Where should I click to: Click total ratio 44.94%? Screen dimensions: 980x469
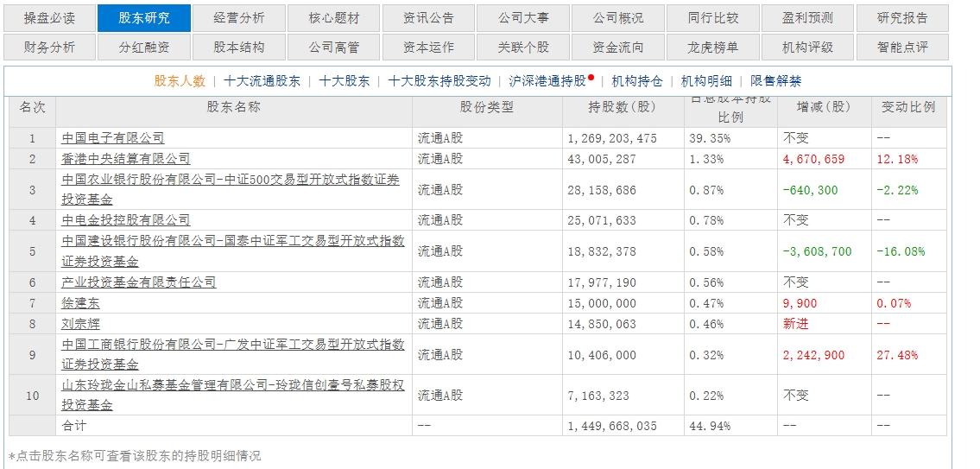click(710, 426)
